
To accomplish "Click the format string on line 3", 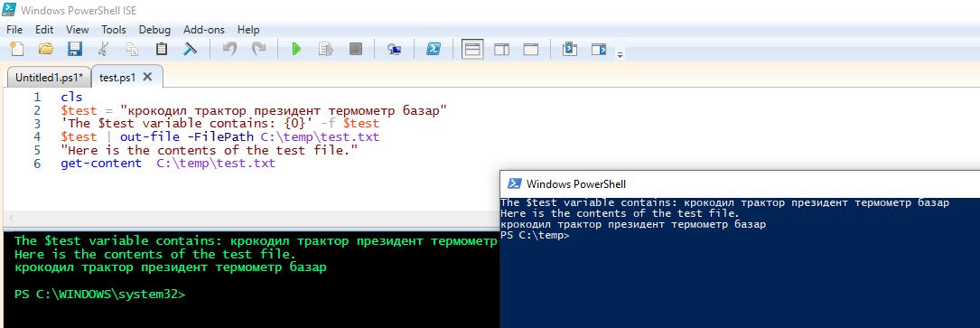I will coord(186,124).
